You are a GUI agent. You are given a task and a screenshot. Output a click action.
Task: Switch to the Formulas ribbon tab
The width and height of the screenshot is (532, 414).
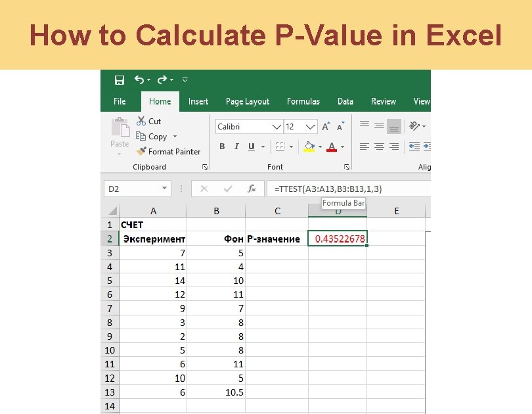[303, 101]
